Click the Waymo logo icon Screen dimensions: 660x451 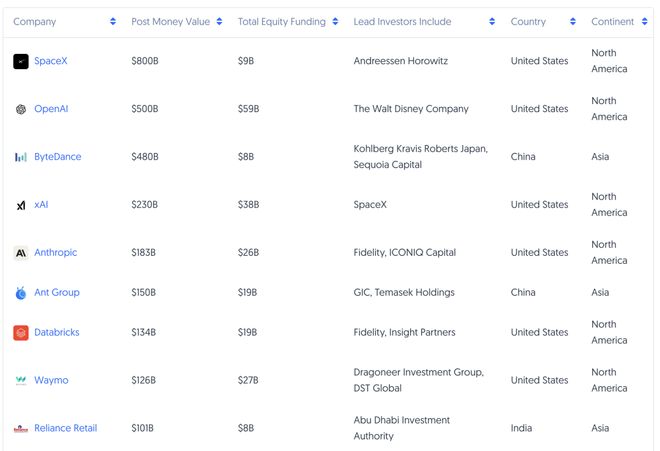coord(21,381)
